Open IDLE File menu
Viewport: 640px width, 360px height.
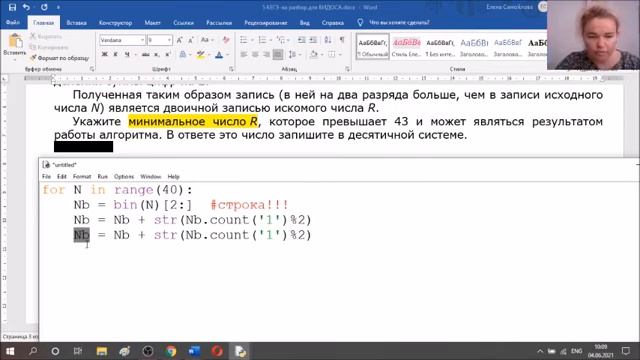pos(47,176)
